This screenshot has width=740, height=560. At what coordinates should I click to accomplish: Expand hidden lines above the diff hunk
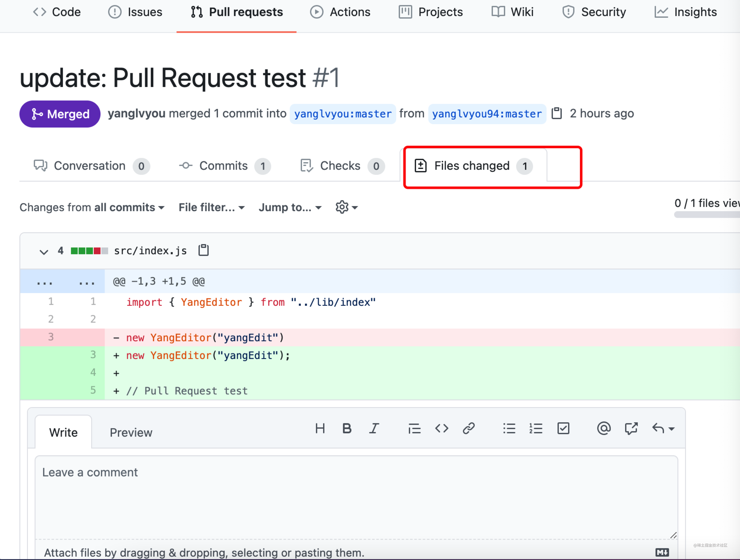pyautogui.click(x=62, y=282)
